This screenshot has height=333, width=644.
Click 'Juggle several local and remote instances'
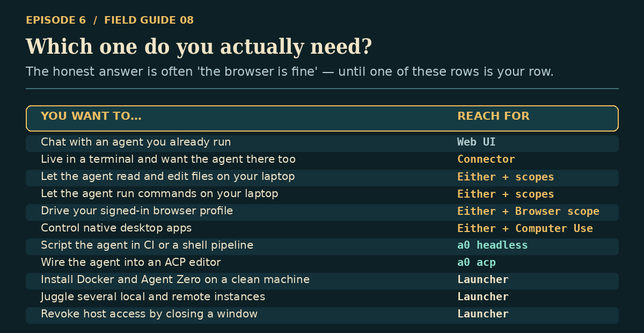coord(153,297)
